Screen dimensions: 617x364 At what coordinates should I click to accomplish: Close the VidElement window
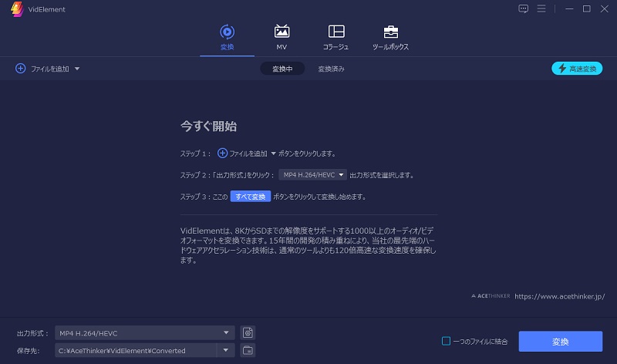point(605,8)
